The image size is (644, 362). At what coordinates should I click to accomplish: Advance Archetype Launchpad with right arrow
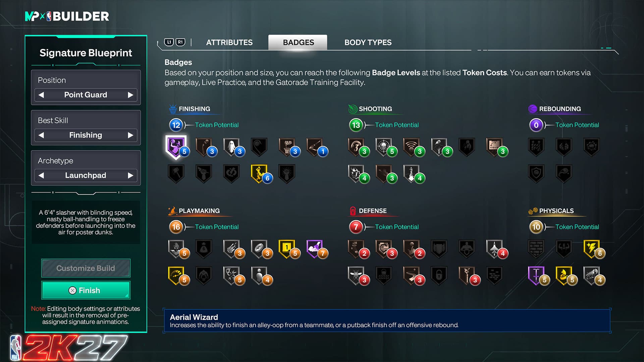pos(130,176)
